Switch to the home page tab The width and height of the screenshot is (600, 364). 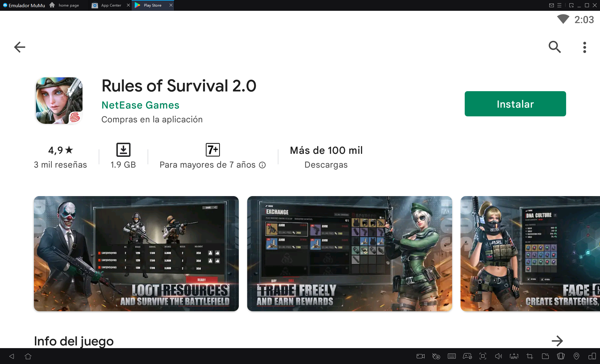click(68, 5)
